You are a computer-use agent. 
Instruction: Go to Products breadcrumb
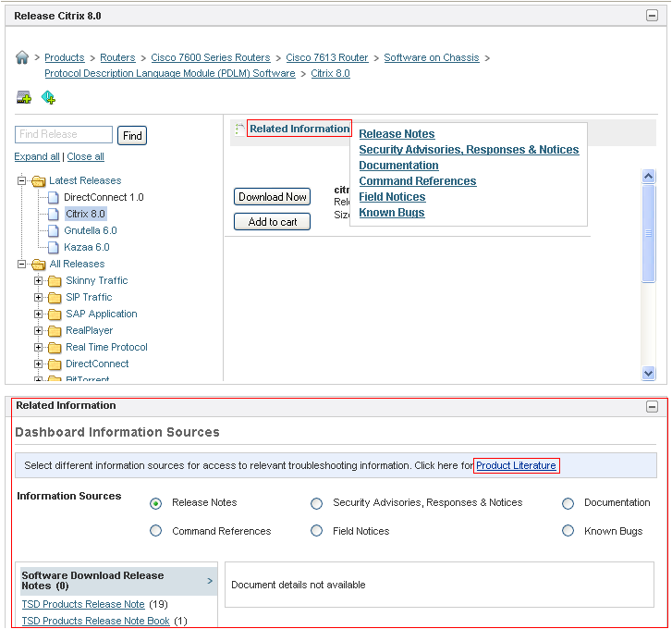pyautogui.click(x=65, y=58)
